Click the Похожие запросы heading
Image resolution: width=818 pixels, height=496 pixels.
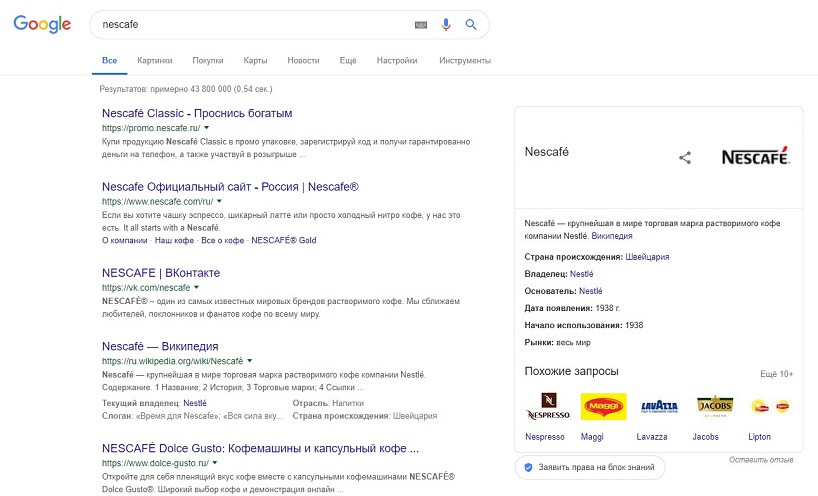click(572, 371)
